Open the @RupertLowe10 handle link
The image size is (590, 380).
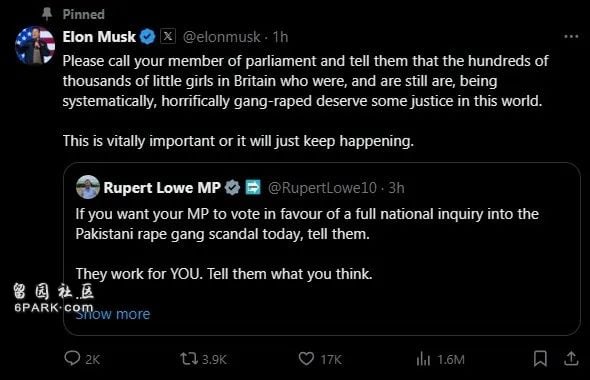322,188
